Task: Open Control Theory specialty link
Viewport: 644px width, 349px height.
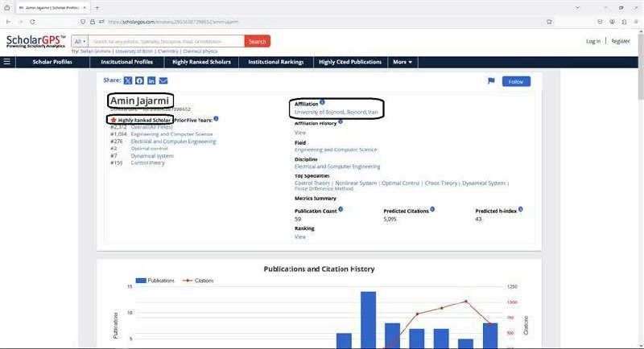Action: pos(312,183)
